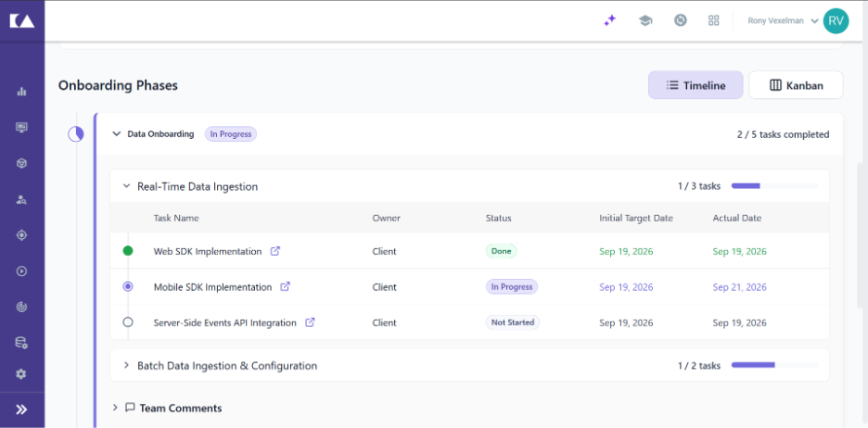Screen dimensions: 868x428
Task: Collapse the Real-Time Data Ingestion section
Action: click(126, 186)
